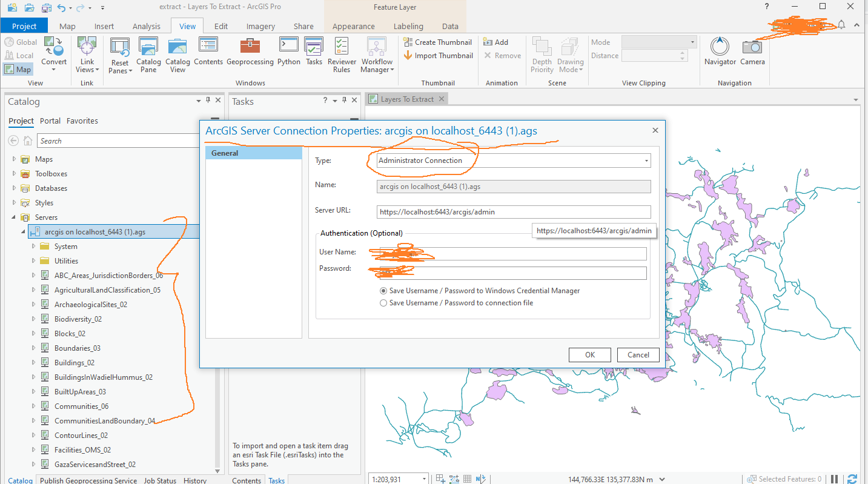Viewport: 868px width, 484px height.
Task: Open Reviewer Rules
Action: pos(342,55)
